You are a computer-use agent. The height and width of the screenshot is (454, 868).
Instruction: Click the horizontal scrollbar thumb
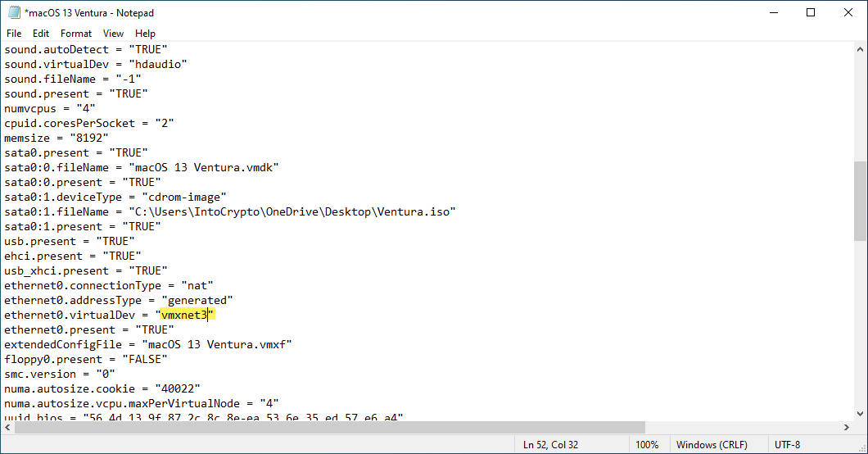[x=329, y=427]
